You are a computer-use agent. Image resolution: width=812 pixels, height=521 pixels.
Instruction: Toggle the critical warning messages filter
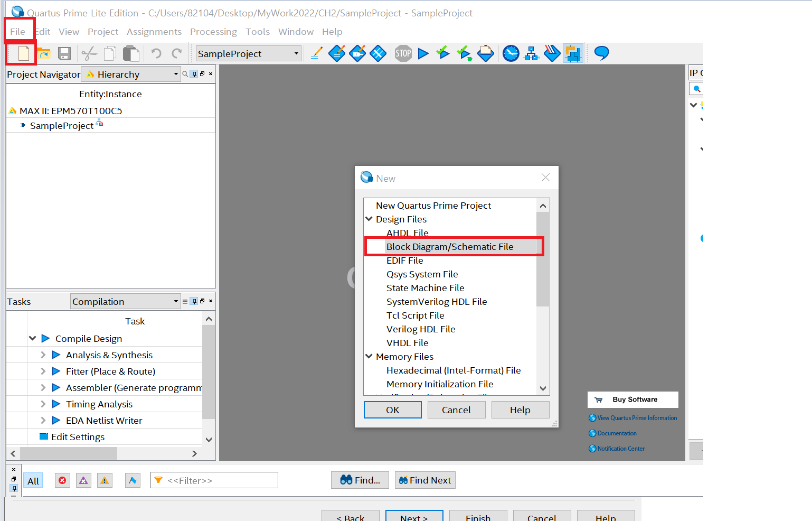point(83,480)
